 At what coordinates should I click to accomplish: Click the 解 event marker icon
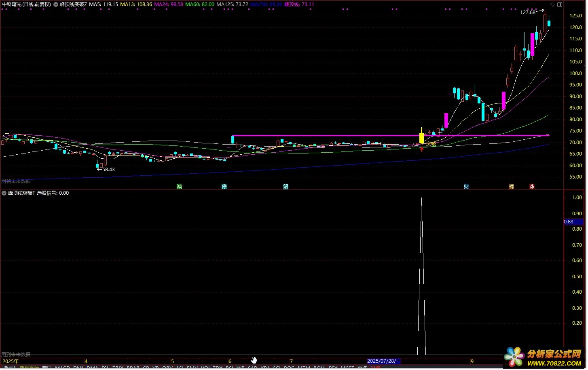pyautogui.click(x=286, y=187)
